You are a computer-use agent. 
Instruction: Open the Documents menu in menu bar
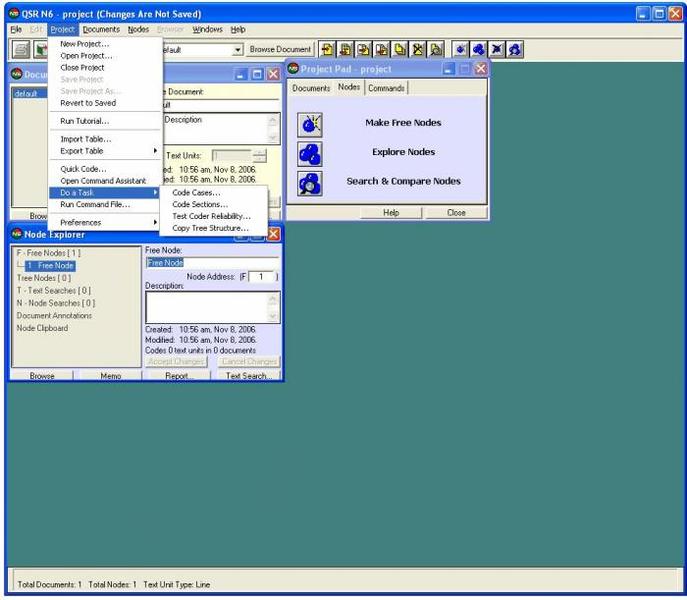coord(101,29)
